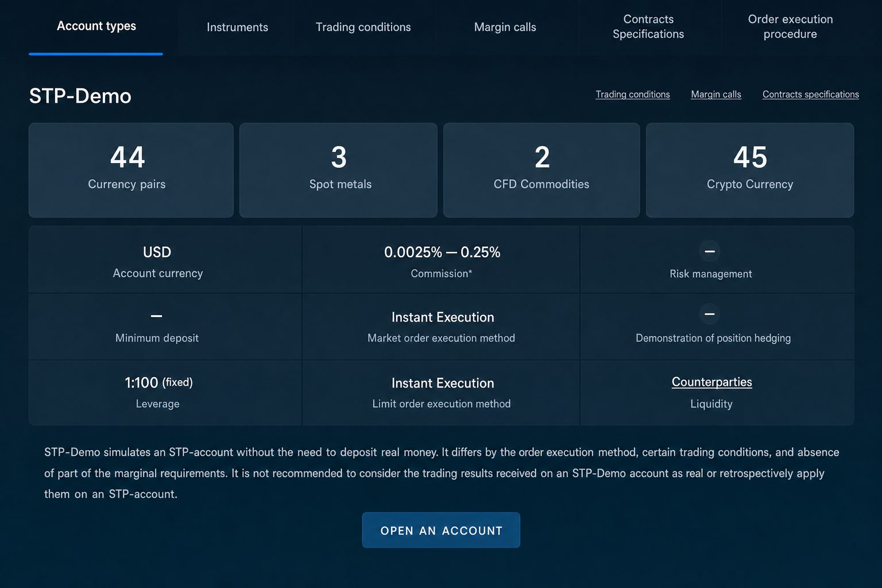
Task: Click the Limit order execution method label
Action: tap(441, 404)
